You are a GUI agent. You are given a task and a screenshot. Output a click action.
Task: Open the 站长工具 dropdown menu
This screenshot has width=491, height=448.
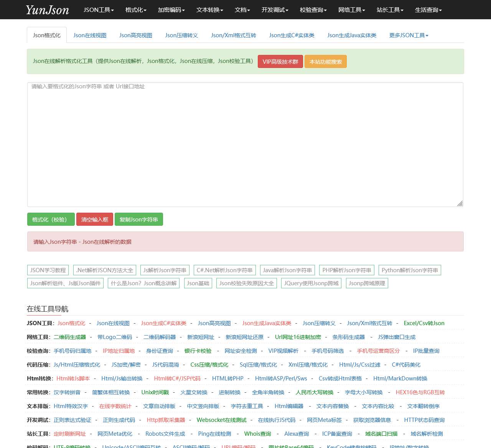(x=390, y=10)
